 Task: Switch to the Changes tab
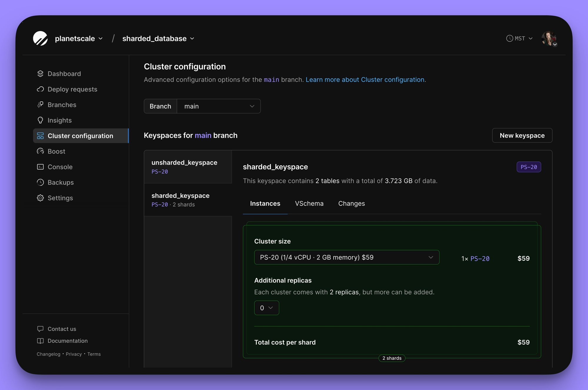(351, 204)
